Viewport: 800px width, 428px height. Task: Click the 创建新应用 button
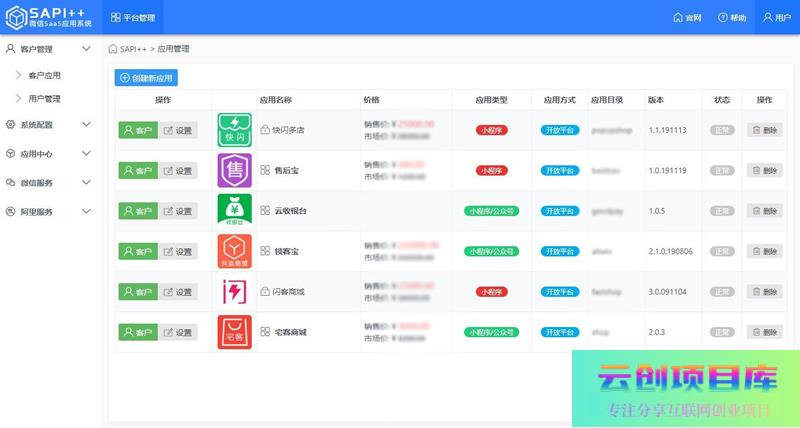tap(146, 78)
